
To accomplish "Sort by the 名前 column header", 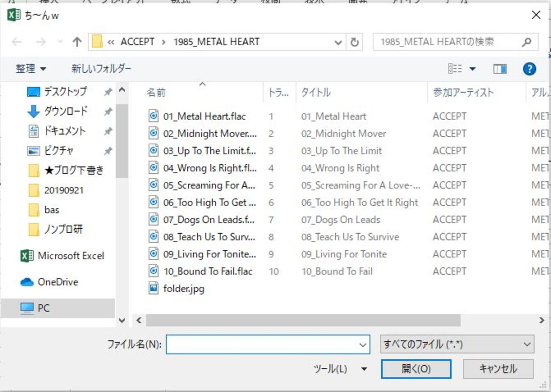I will coord(202,92).
